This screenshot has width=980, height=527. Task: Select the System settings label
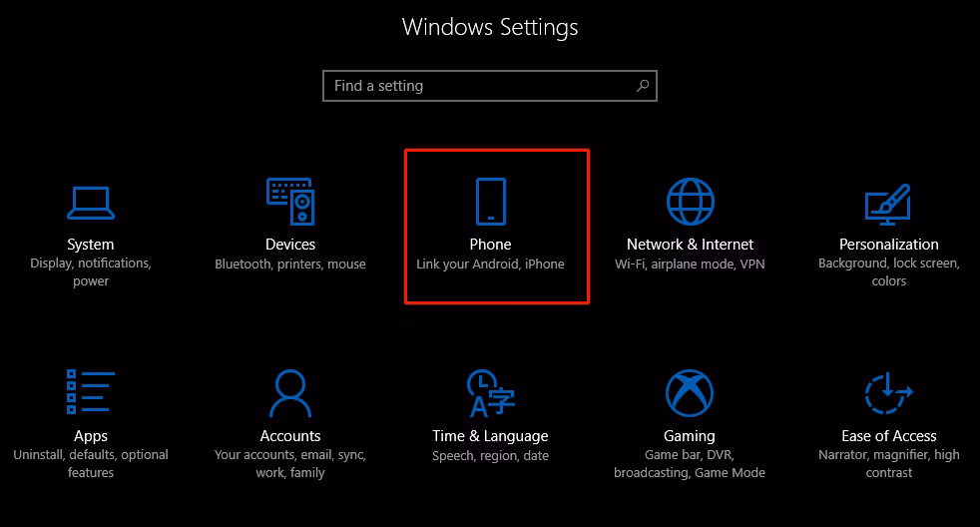point(91,245)
